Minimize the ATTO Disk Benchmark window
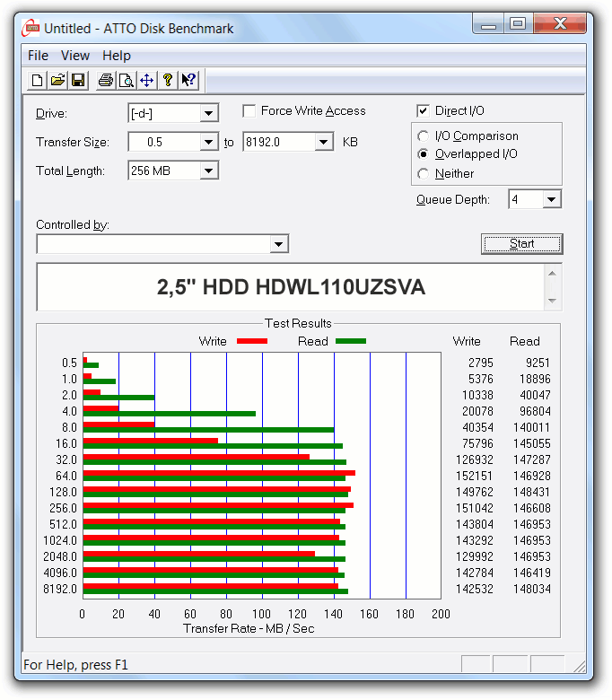 pyautogui.click(x=488, y=23)
